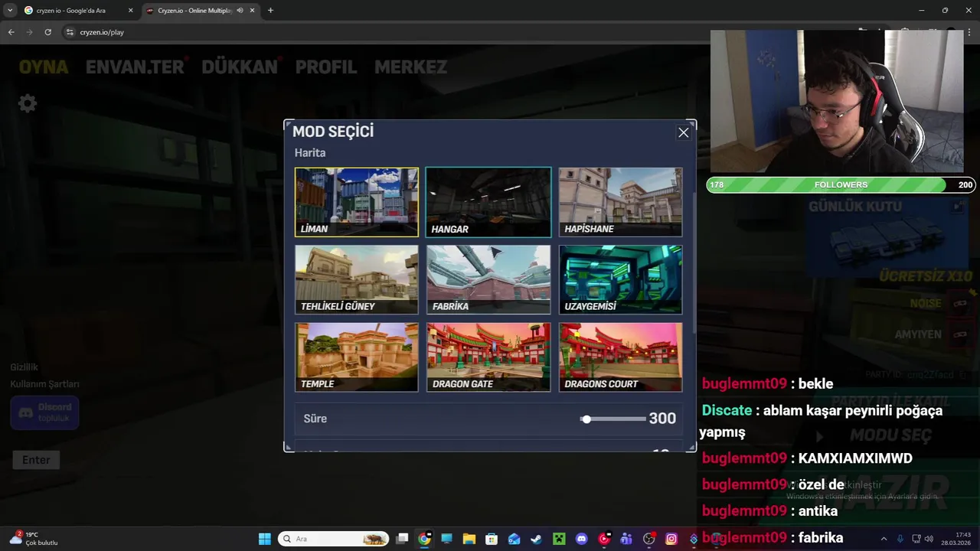
Task: Open the weather widget on the taskbar
Action: pos(34,539)
